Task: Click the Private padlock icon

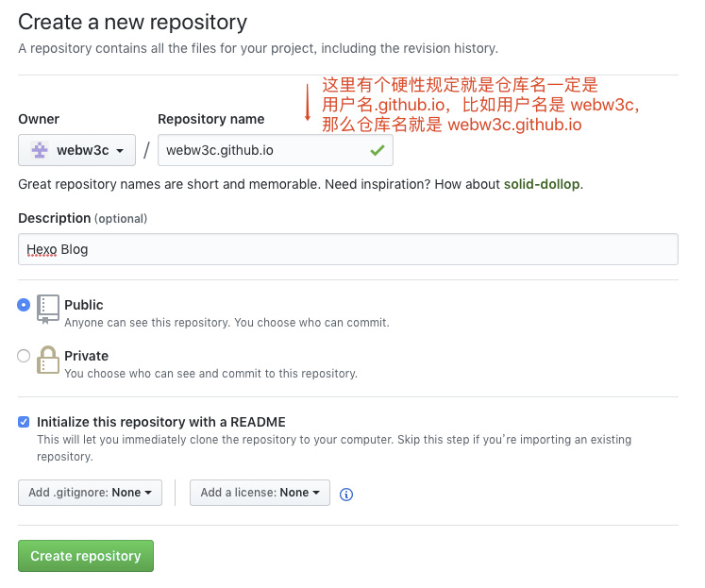Action: click(48, 360)
